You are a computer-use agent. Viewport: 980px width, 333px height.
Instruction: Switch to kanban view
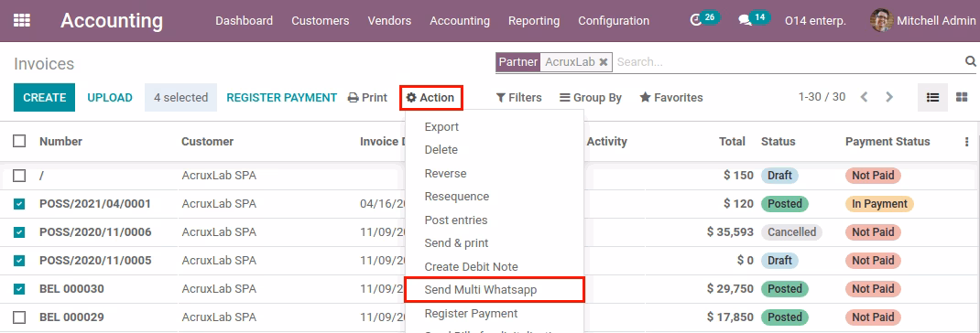tap(962, 98)
